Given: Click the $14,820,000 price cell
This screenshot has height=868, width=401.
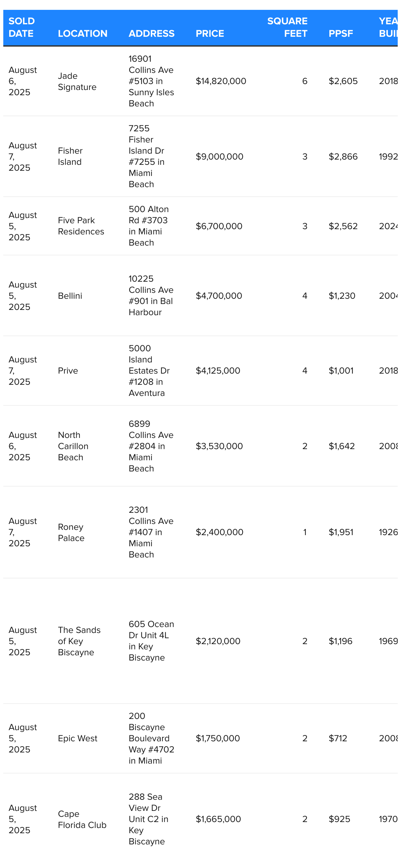Looking at the screenshot, I should tap(221, 81).
